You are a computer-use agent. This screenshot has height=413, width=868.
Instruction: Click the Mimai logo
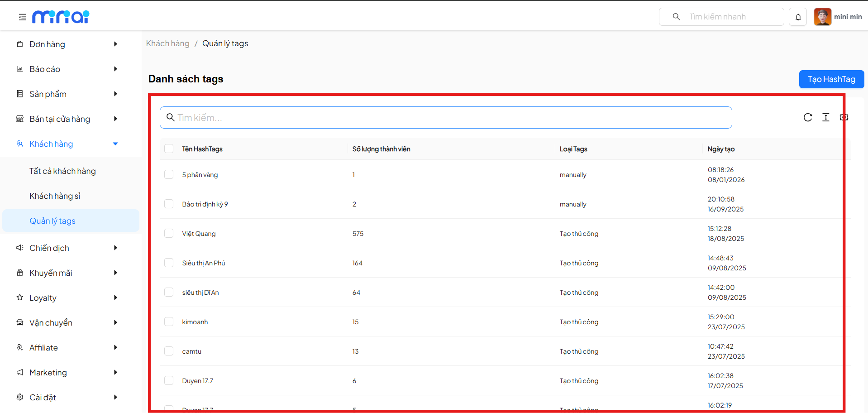pyautogui.click(x=61, y=17)
